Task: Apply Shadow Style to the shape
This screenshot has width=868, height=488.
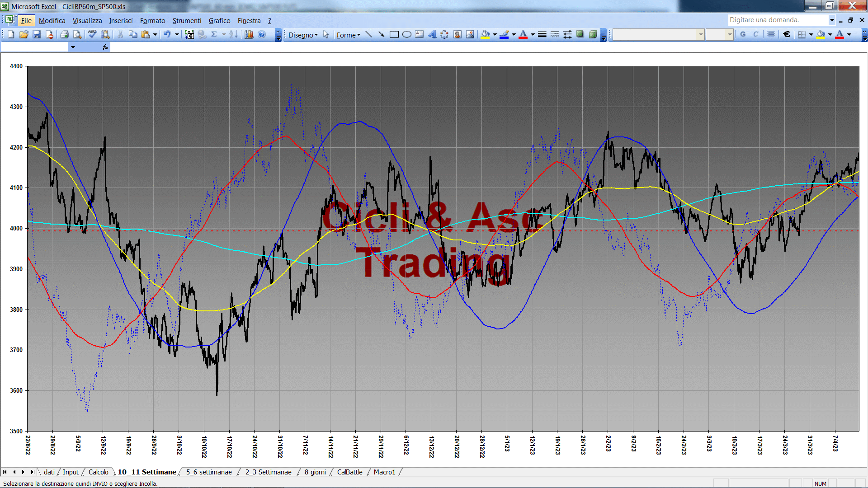Action: pos(580,34)
